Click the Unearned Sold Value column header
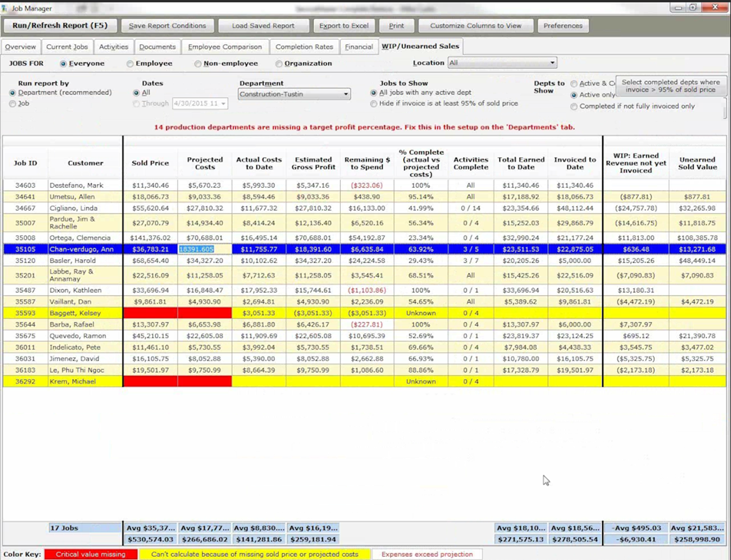731x560 pixels. (697, 163)
